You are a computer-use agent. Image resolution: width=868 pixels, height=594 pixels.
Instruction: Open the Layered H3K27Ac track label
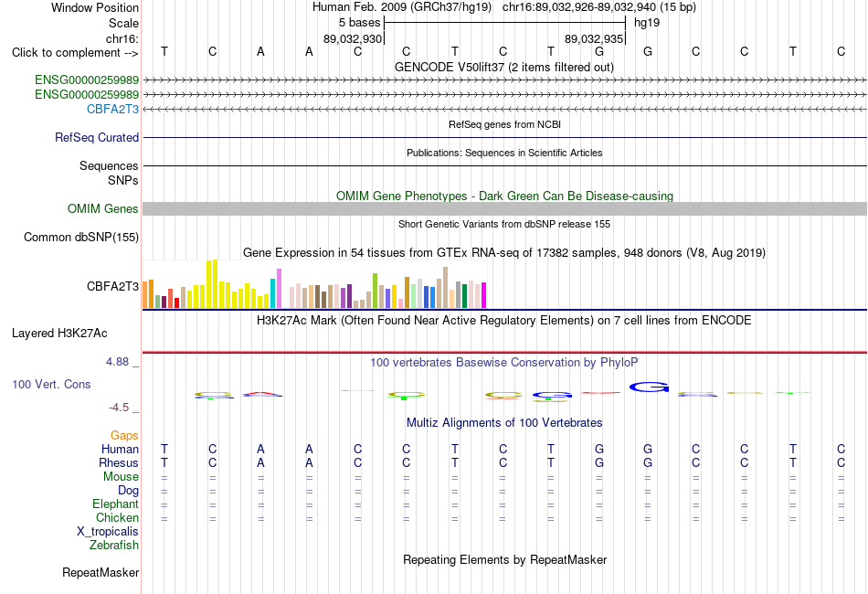click(59, 334)
